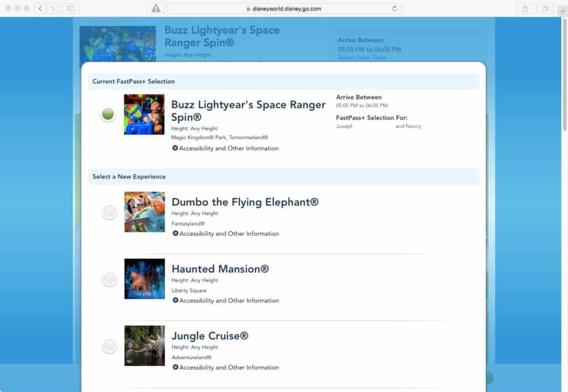Pick the Jungle Cruise radio button
This screenshot has height=392, width=568.
[109, 345]
